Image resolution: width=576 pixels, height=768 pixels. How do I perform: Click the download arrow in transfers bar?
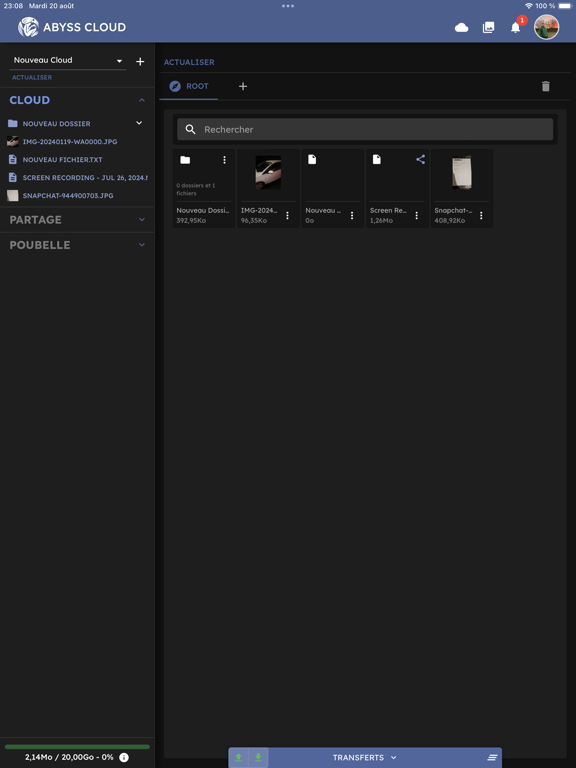coord(258,757)
